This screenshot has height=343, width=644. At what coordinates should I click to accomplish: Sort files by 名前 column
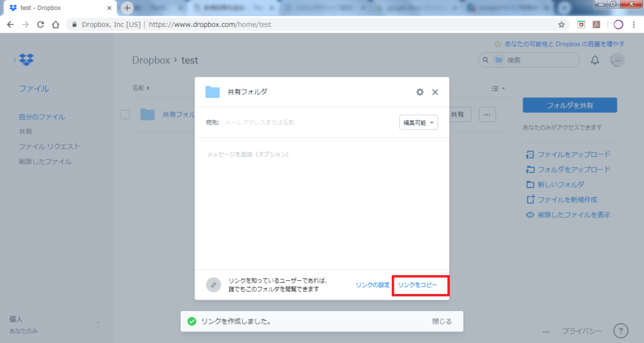(x=141, y=88)
